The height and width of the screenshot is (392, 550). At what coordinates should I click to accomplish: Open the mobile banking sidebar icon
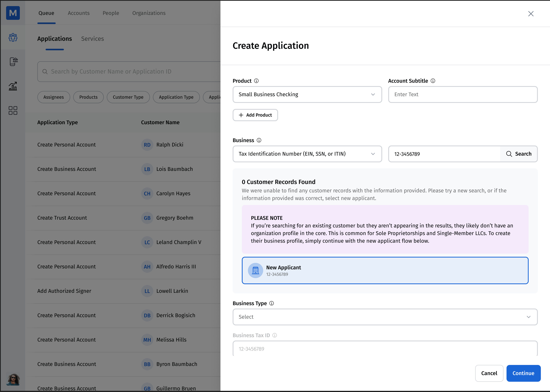coord(13,62)
